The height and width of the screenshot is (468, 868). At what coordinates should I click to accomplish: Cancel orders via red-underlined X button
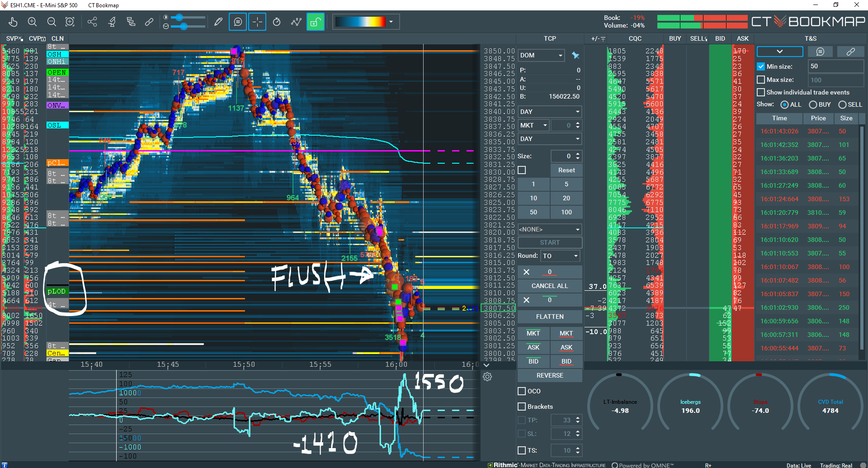coord(526,272)
